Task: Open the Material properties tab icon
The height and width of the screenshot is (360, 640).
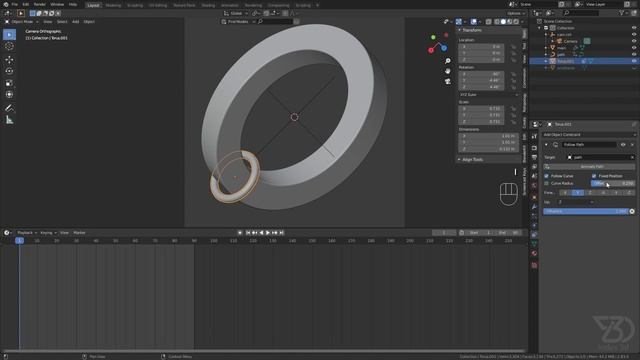Action: (x=534, y=253)
